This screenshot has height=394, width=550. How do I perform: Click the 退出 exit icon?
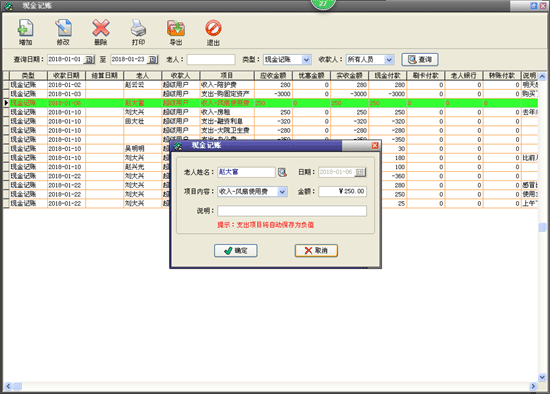tap(213, 29)
